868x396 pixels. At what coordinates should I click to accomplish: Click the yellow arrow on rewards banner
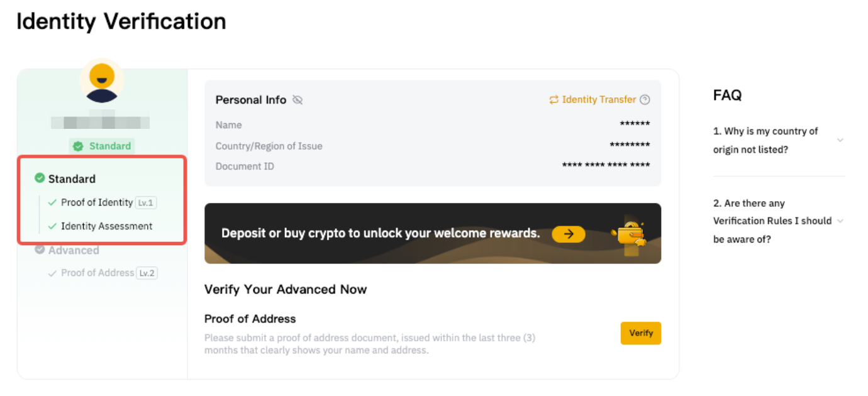(x=569, y=234)
